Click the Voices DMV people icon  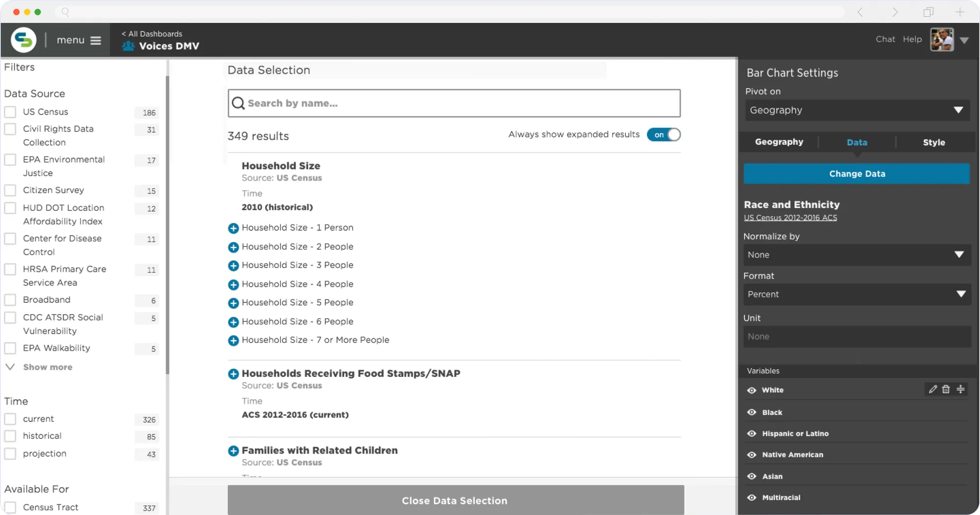(x=128, y=46)
